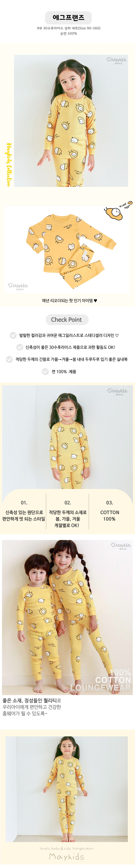Click the Maykids logo on two-children photo
The width and height of the screenshot is (135, 868).
click(x=121, y=546)
